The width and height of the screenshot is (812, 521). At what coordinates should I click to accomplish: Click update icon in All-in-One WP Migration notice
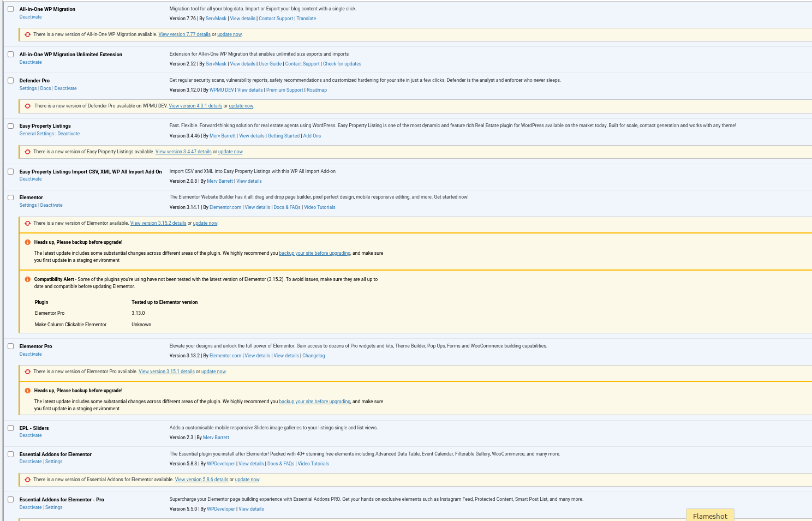click(27, 34)
